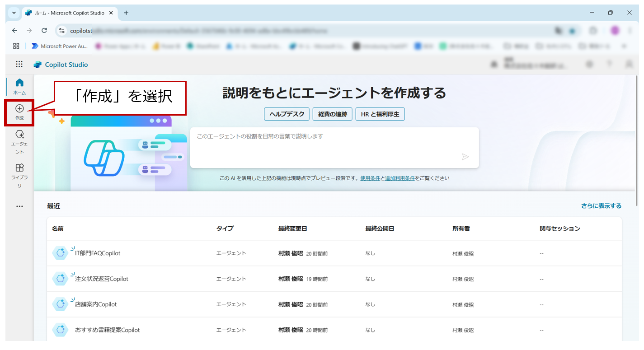
Task: Close the Microsoft Copilot Studio tab
Action: [112, 13]
